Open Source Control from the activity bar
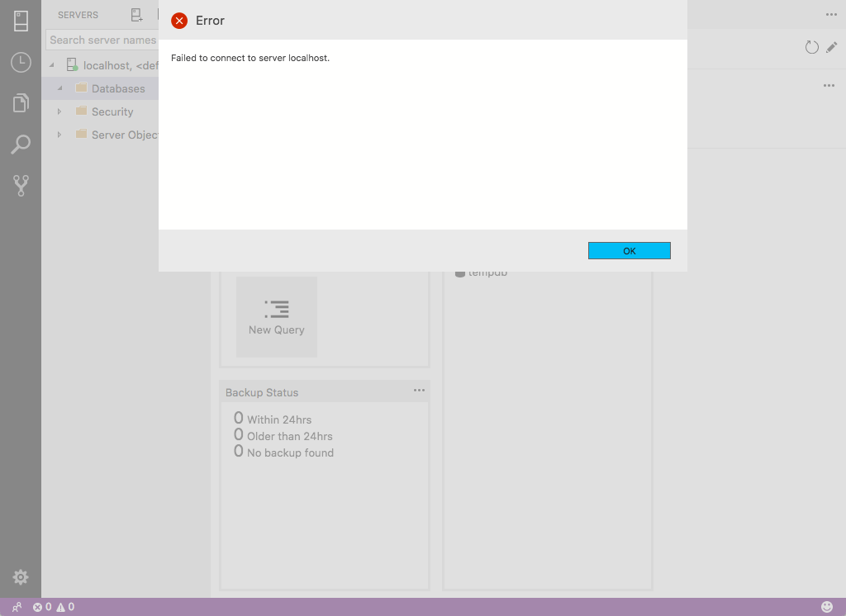Viewport: 846px width, 616px height. click(x=20, y=185)
